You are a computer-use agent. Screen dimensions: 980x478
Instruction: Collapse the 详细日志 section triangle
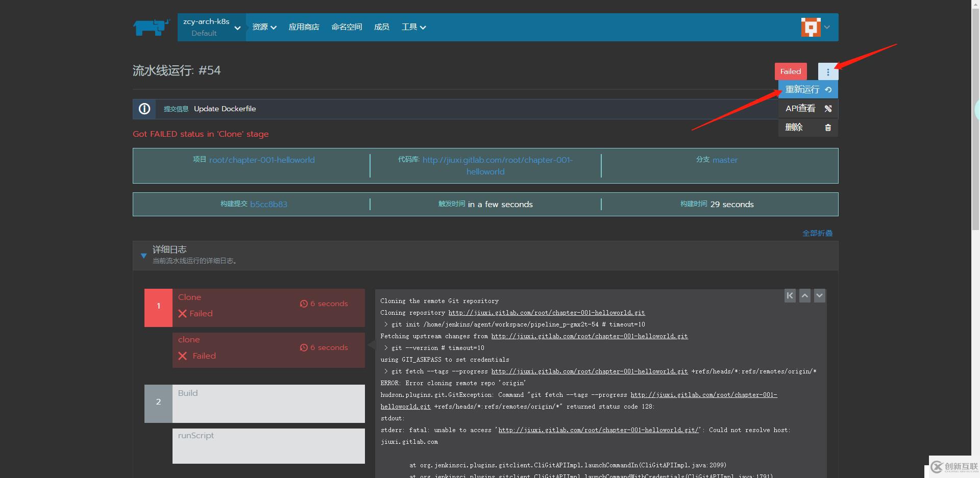[143, 256]
